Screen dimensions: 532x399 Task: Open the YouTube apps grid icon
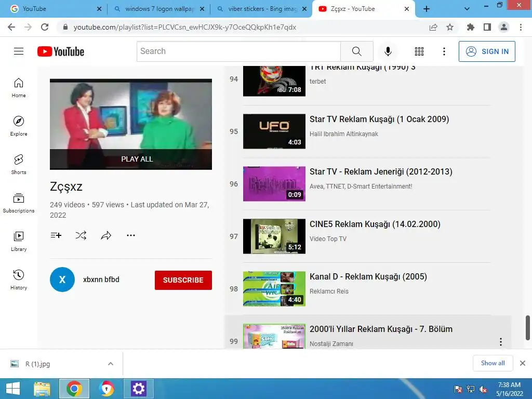click(x=419, y=51)
